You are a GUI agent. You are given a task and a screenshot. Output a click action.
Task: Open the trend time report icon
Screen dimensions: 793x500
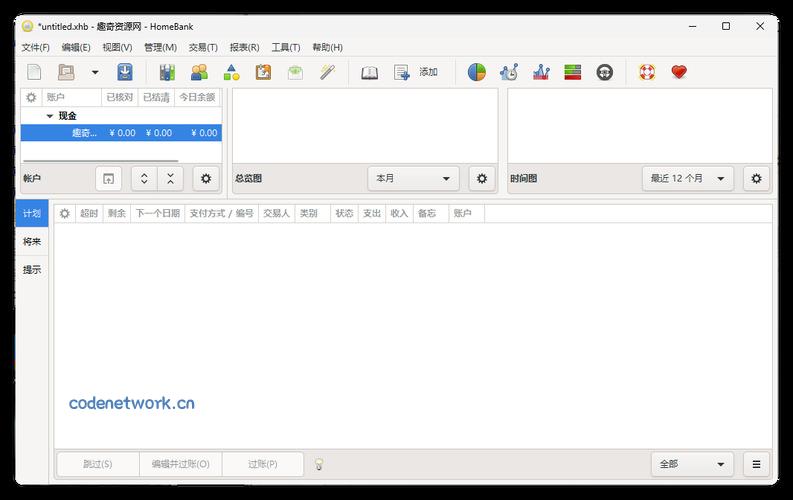[x=509, y=72]
